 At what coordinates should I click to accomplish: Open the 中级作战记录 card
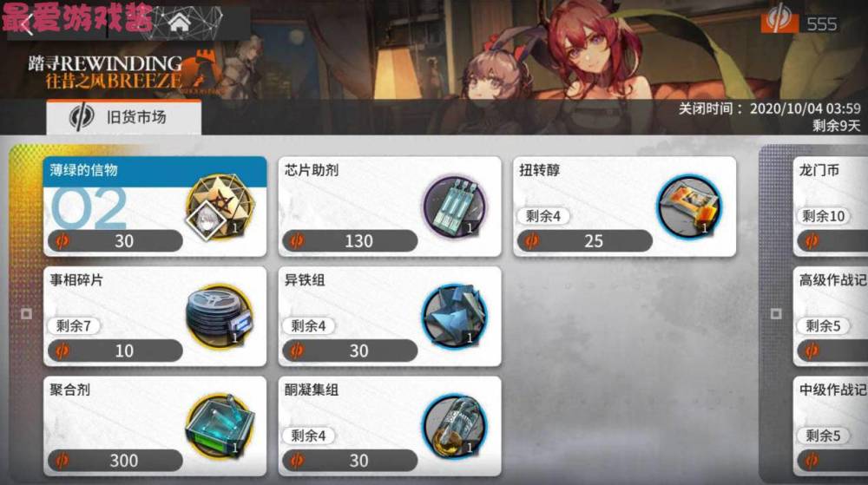coord(831,426)
